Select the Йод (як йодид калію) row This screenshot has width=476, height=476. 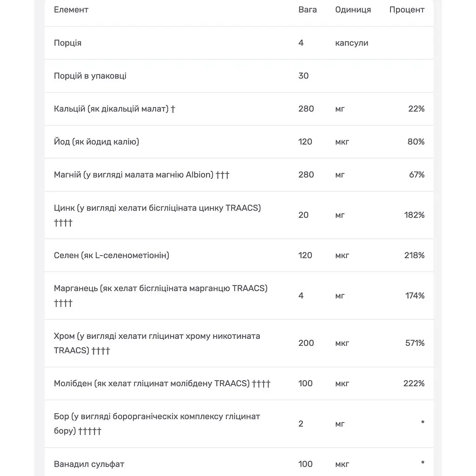click(x=239, y=142)
